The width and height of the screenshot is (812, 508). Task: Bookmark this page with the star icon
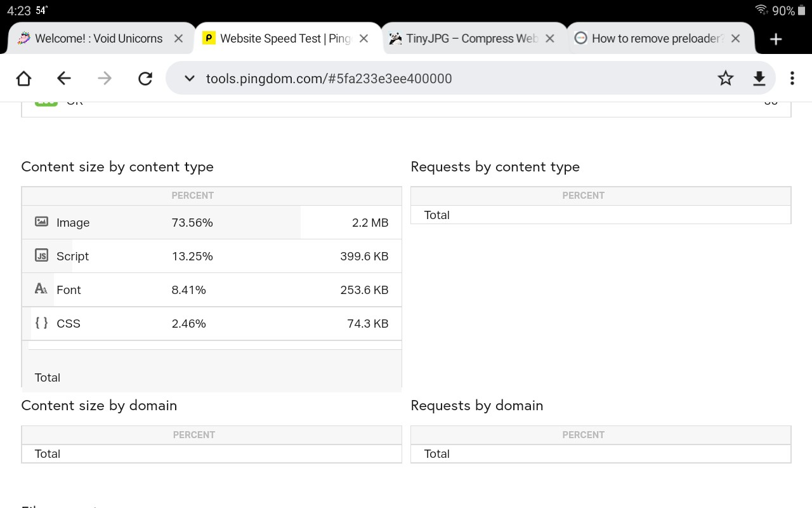(725, 78)
